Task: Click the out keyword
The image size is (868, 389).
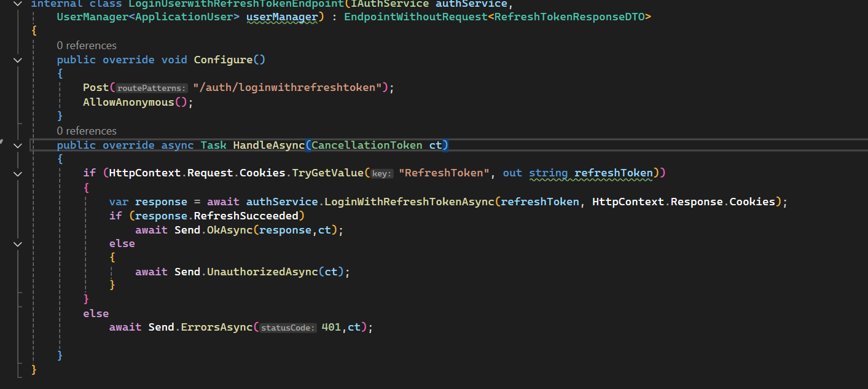Action: pyautogui.click(x=512, y=173)
